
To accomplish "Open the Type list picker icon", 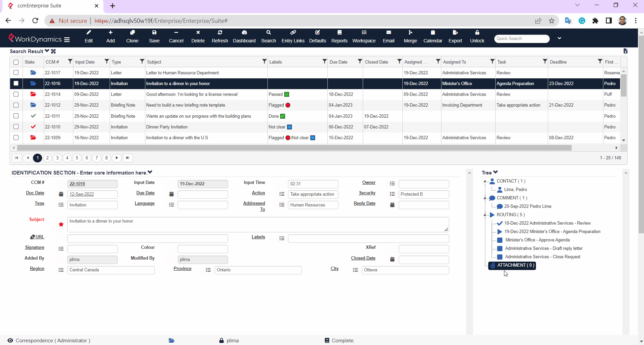I will coord(61,205).
